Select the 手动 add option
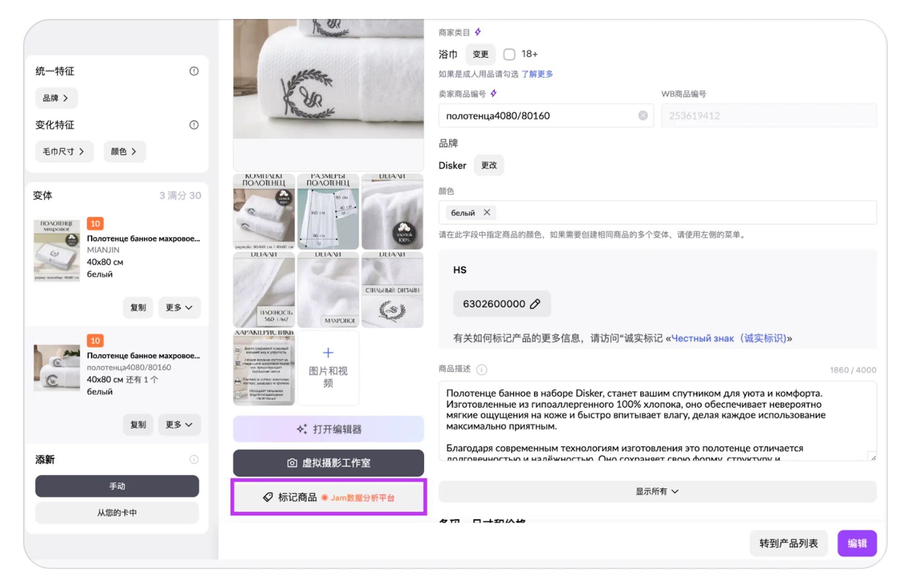 (x=117, y=486)
